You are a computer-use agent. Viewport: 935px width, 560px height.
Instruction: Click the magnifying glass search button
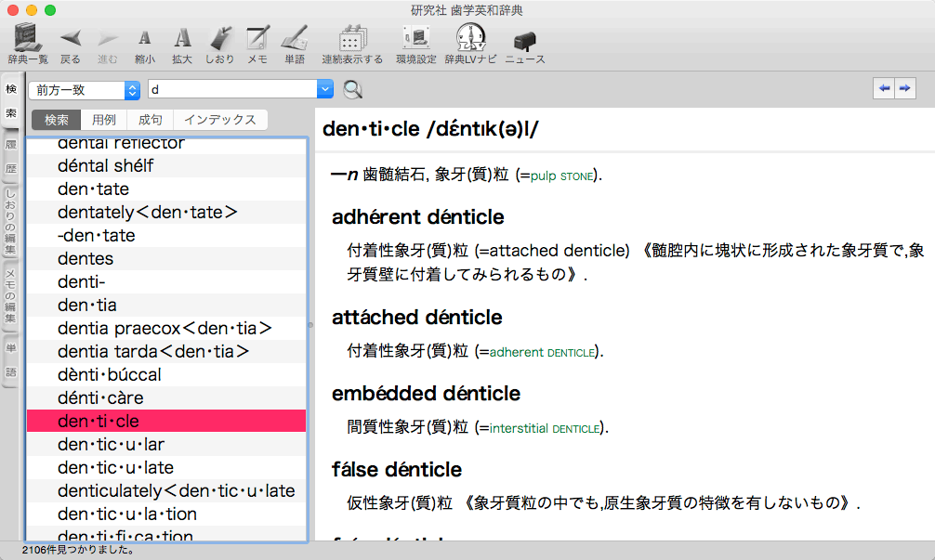click(x=353, y=89)
